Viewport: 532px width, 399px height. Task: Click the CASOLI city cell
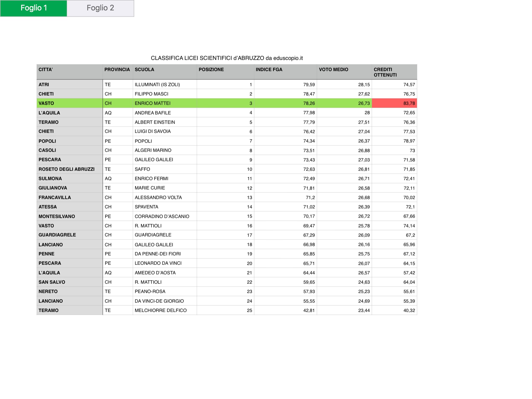tap(70, 150)
